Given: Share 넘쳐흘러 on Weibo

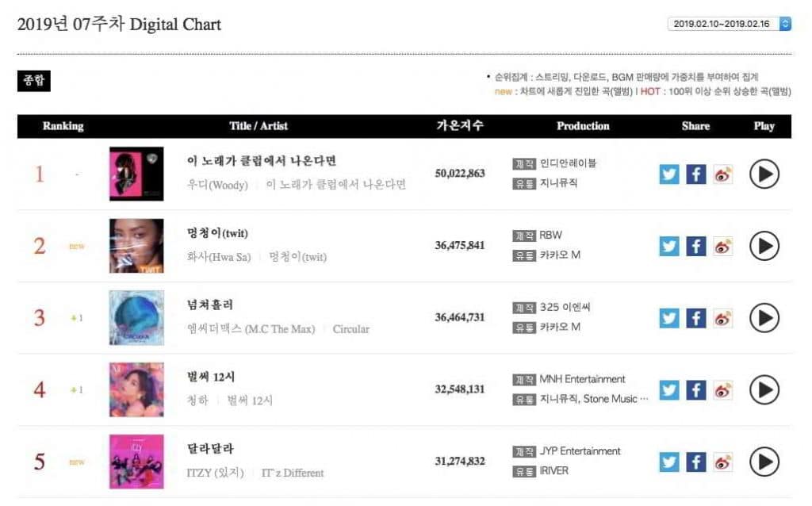Looking at the screenshot, I should coord(722,318).
